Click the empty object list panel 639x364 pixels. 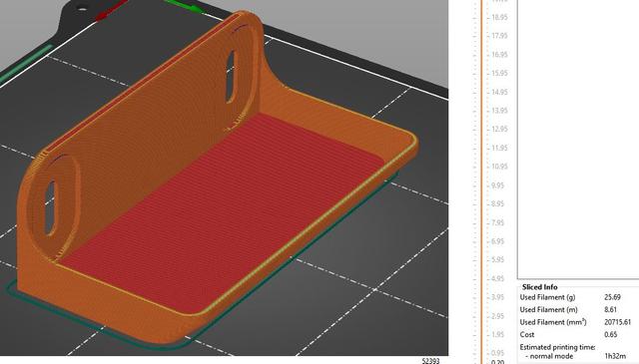578,139
